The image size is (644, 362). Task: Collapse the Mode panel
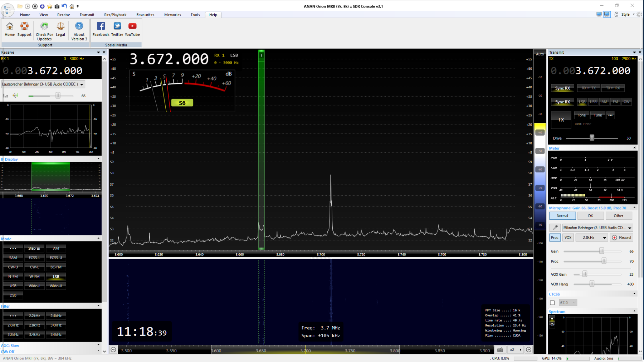point(98,238)
